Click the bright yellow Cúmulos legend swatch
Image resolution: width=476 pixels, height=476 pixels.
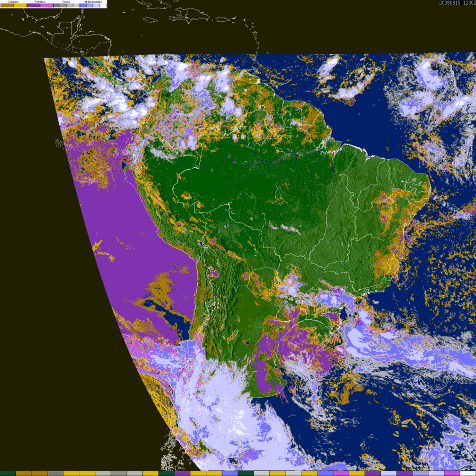click(20, 5)
